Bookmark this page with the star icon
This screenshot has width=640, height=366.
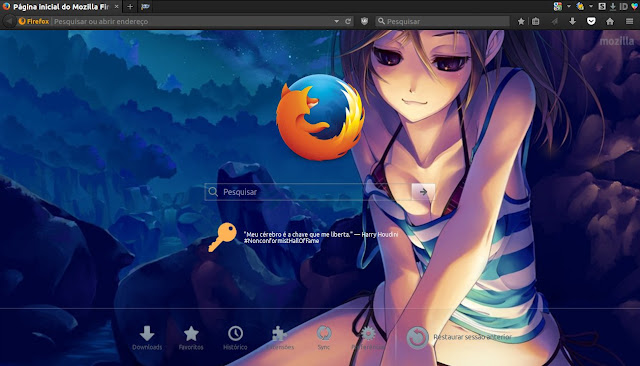[x=521, y=21]
